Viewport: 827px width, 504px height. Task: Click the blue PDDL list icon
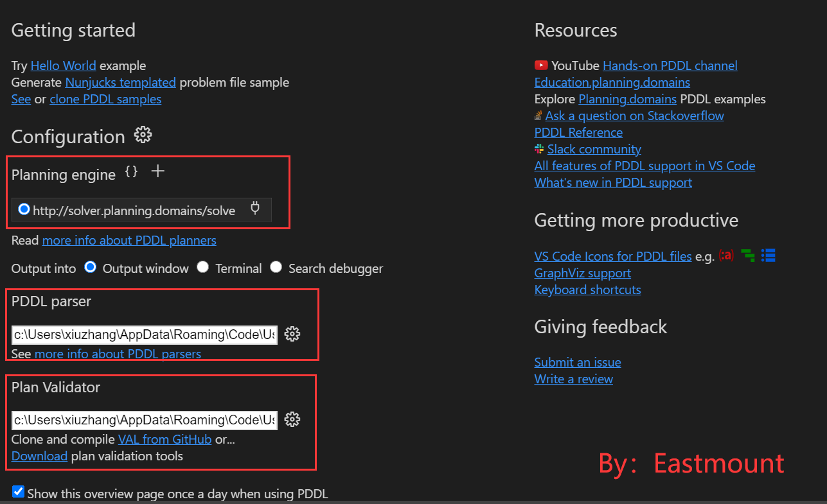(768, 256)
